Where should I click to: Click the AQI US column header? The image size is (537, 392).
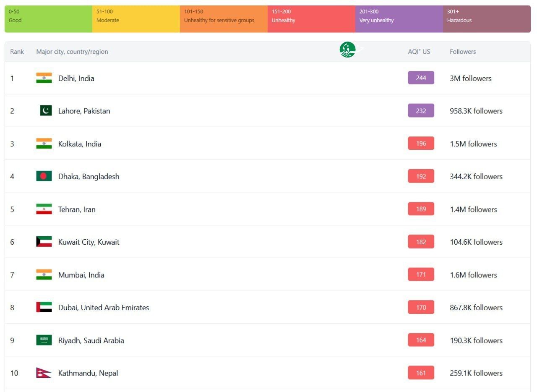click(x=419, y=52)
